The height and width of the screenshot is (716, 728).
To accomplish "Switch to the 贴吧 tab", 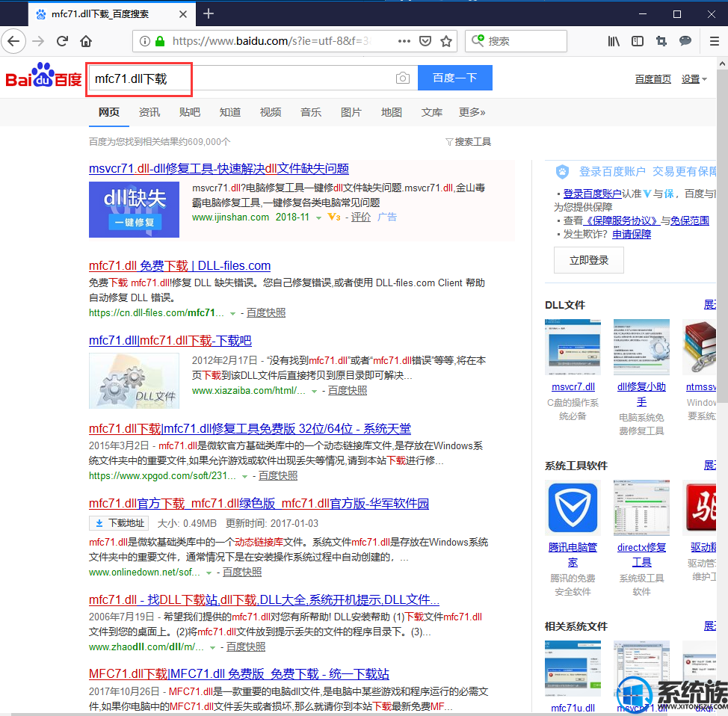I will pos(190,112).
